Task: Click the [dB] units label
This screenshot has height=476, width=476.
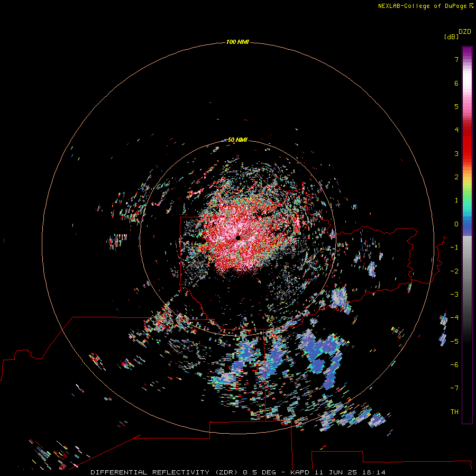Action: (452, 36)
